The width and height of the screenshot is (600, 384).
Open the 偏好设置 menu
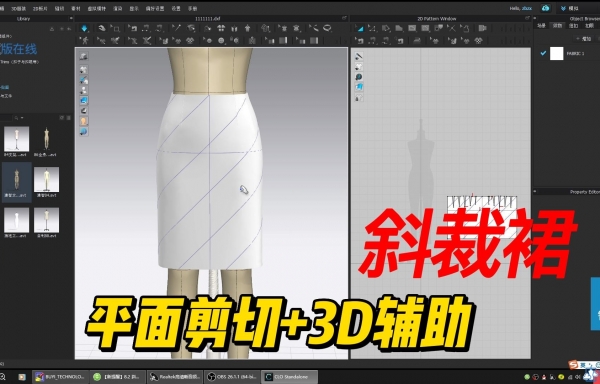[155, 8]
